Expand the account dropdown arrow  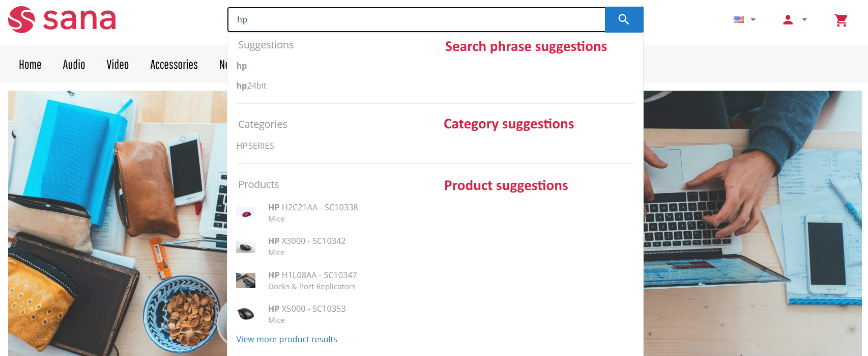[804, 20]
